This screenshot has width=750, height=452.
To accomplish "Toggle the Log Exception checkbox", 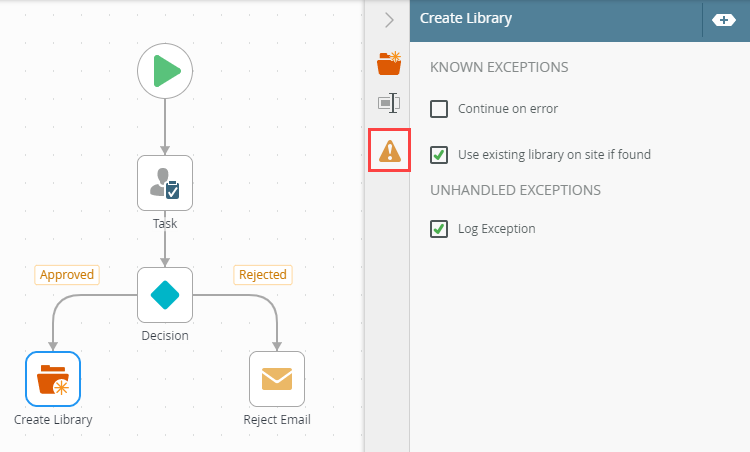I will coord(439,229).
